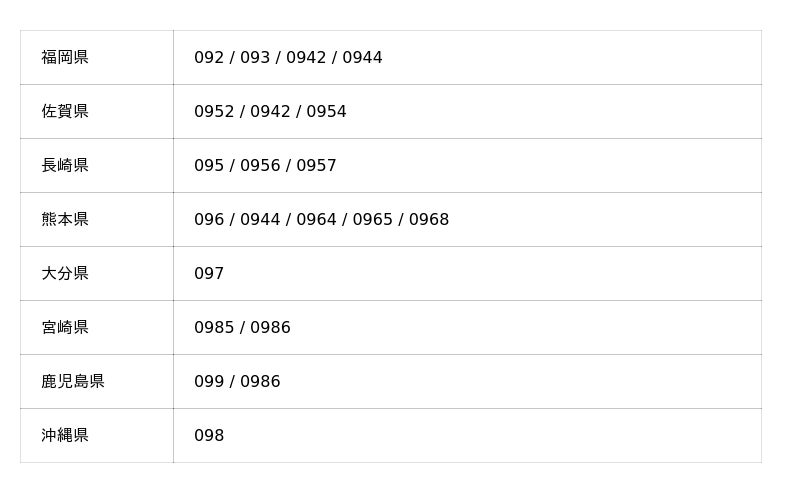The image size is (800, 493).
Task: Select the 熊本県 row label
Action: pos(65,220)
